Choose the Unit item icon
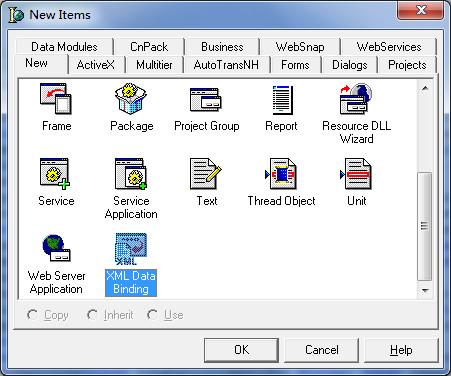Image resolution: width=451 pixels, height=376 pixels. tap(356, 174)
